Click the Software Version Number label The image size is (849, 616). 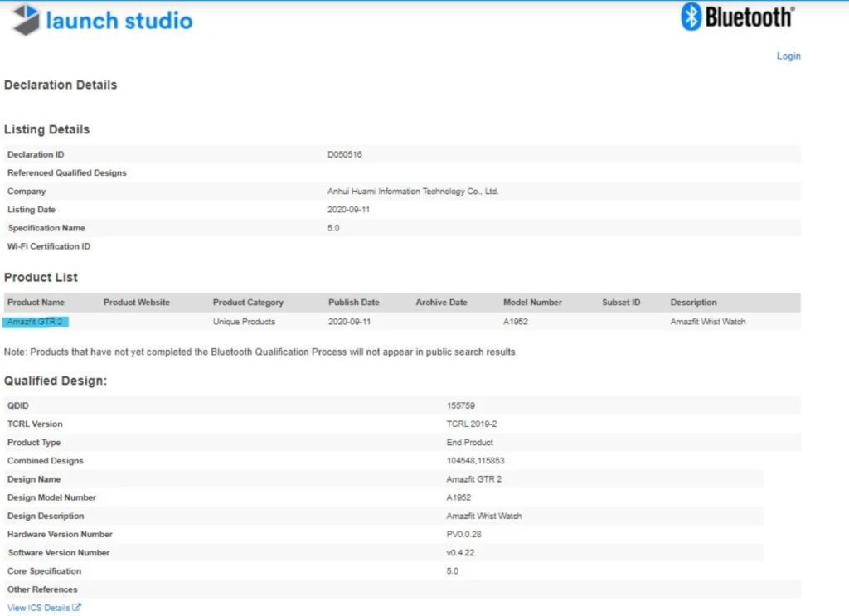click(x=59, y=553)
